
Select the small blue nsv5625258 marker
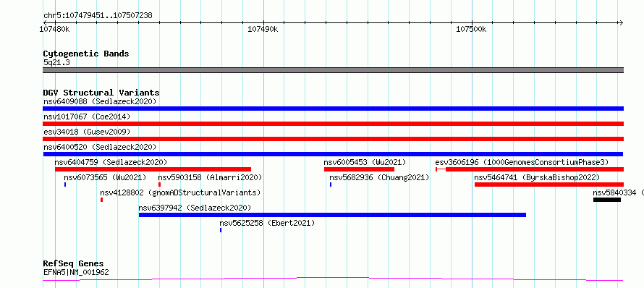(221, 230)
